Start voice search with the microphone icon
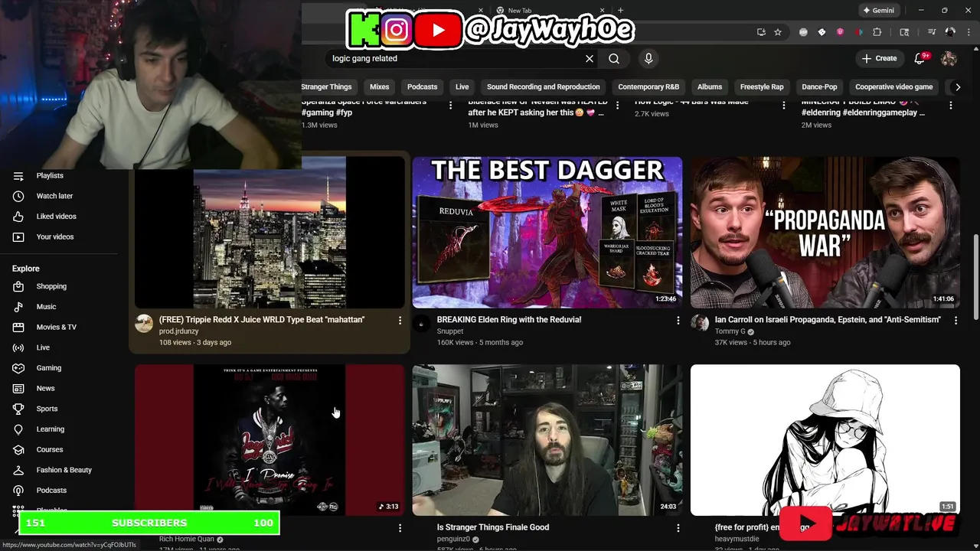The image size is (980, 551). pyautogui.click(x=648, y=58)
